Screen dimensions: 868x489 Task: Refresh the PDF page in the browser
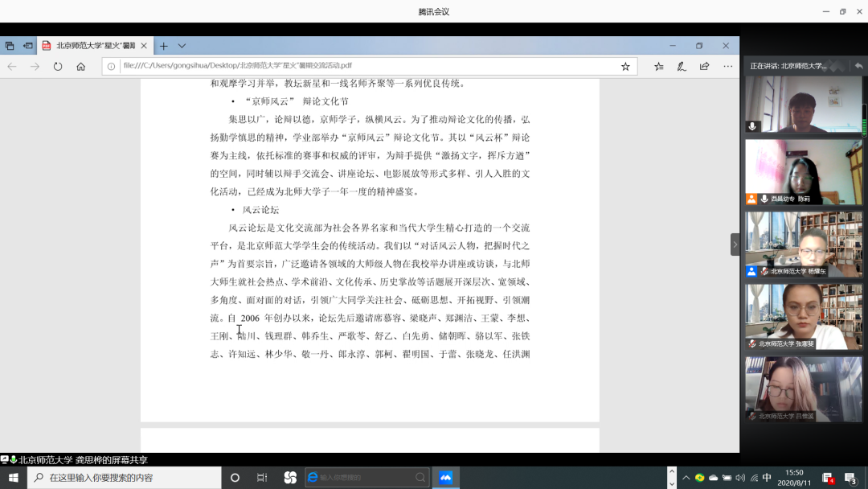58,67
